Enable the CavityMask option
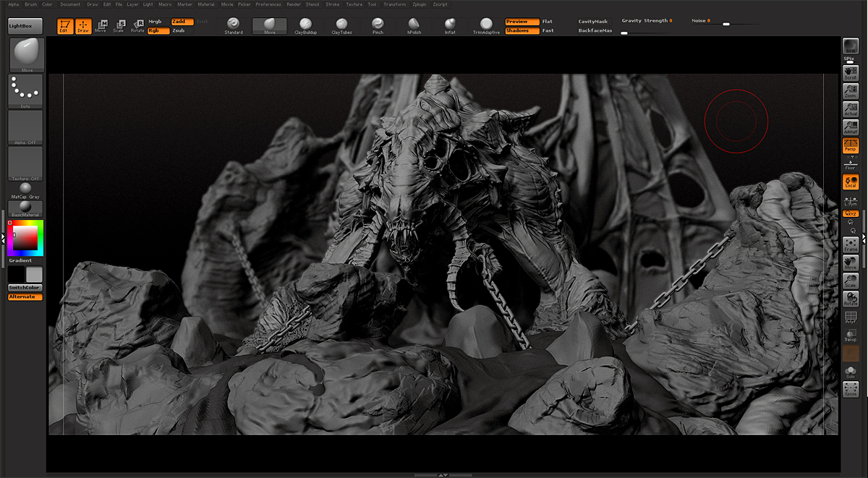The image size is (868, 478). pyautogui.click(x=595, y=22)
